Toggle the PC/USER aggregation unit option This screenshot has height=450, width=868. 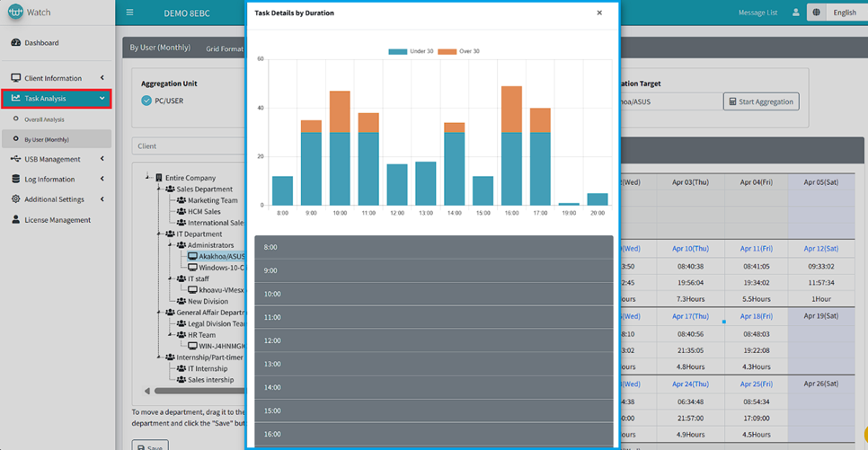click(146, 101)
